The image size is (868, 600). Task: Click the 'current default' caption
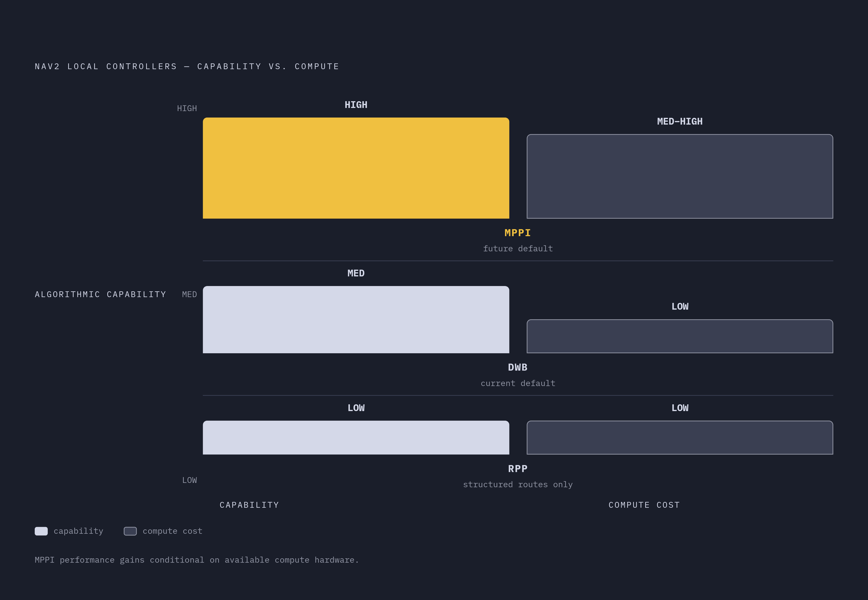(x=517, y=383)
